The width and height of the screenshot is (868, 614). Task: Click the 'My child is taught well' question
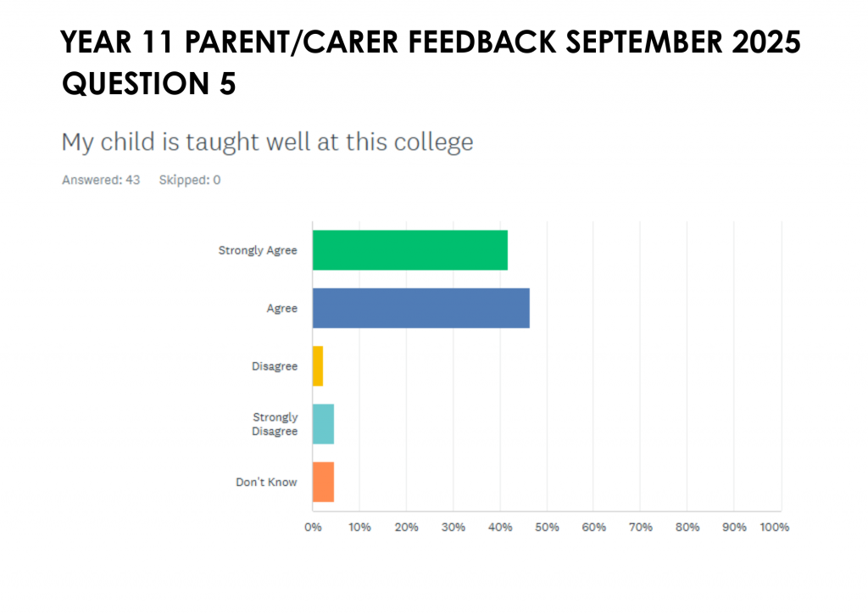(267, 142)
